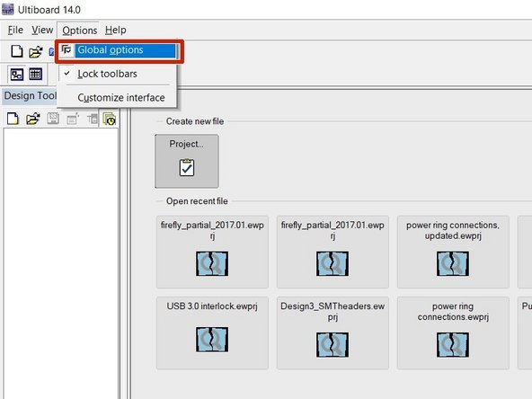The height and width of the screenshot is (399, 532).
Task: Open Design3_SMTheaders.ewprj recent file
Action: pyautogui.click(x=332, y=332)
